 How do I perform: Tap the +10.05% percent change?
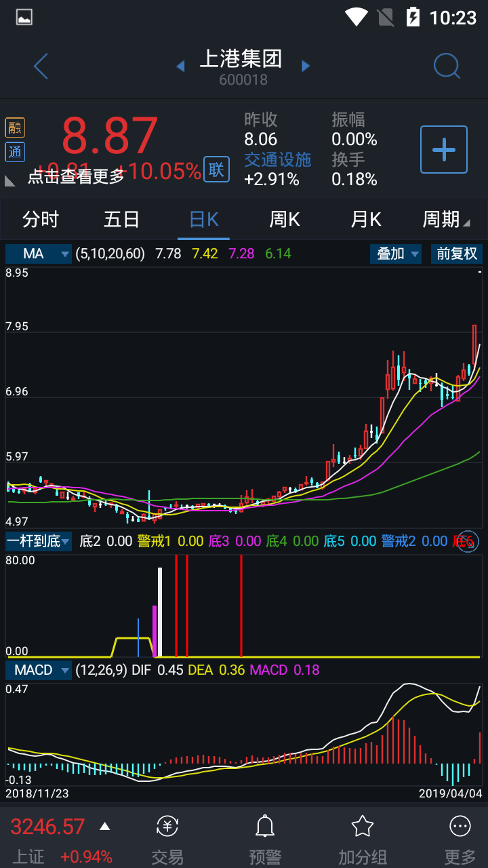tap(159, 171)
